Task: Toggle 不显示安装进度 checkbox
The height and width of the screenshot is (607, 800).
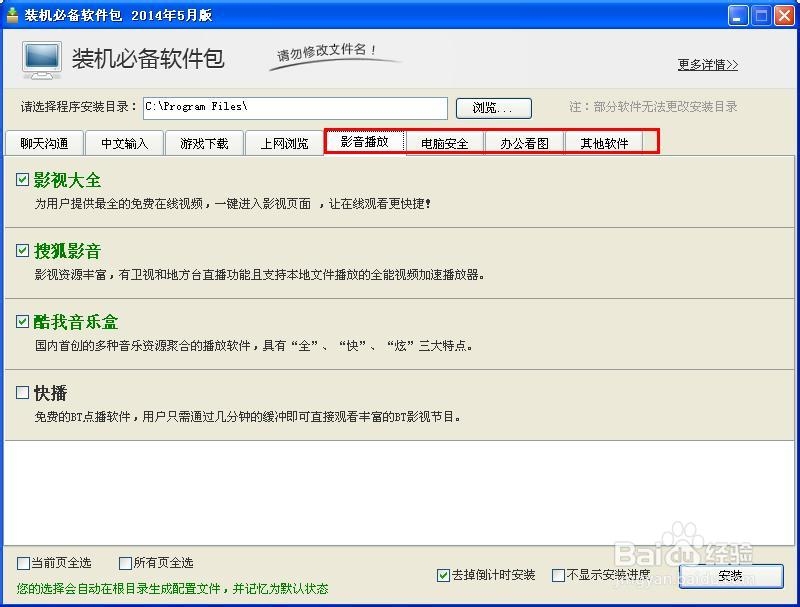Action: 558,575
